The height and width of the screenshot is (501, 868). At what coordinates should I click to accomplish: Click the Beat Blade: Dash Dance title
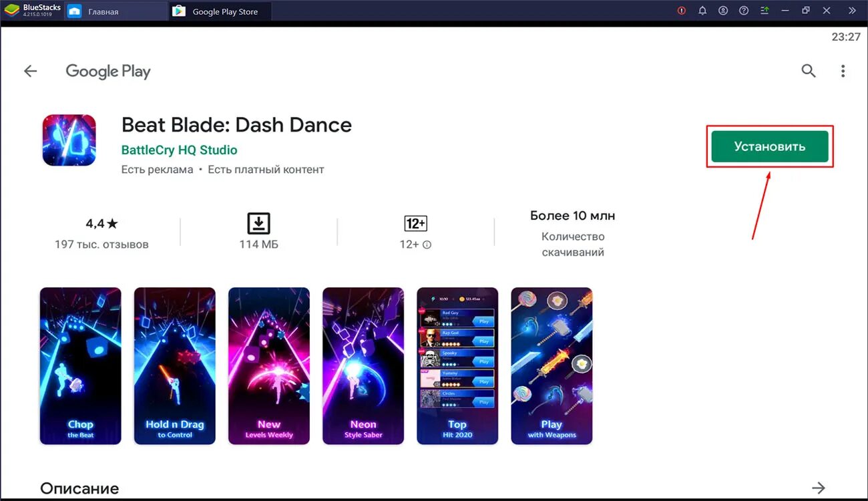pyautogui.click(x=236, y=125)
